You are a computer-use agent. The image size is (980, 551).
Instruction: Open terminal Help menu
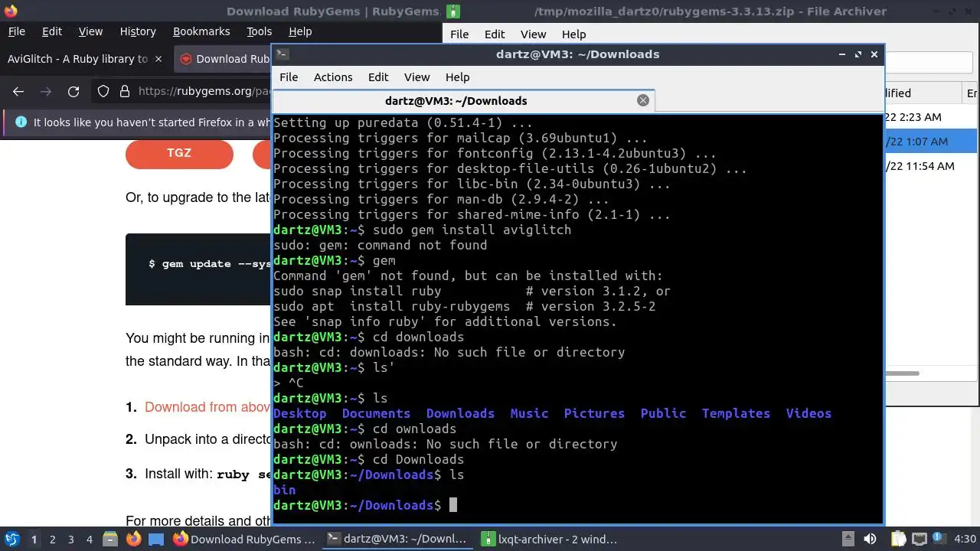tap(457, 77)
